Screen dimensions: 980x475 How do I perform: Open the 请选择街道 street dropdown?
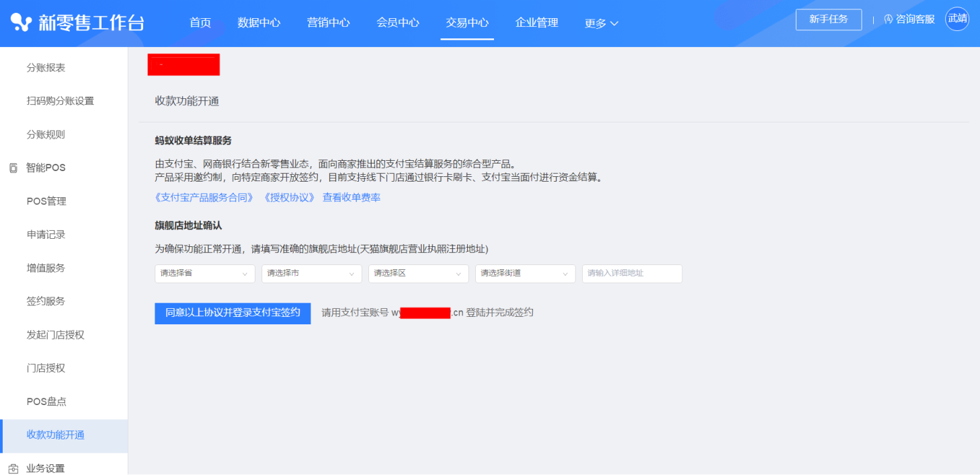tap(525, 274)
